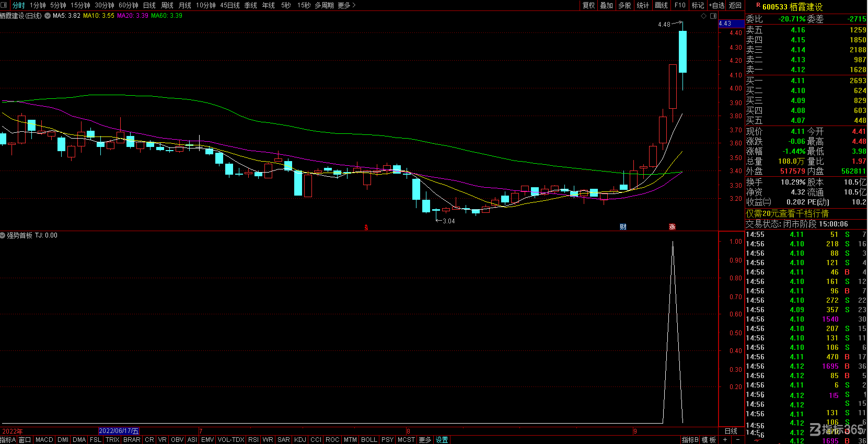Click the MA5: 3.82 label
Image resolution: width=868 pixels, height=444 pixels.
67,16
